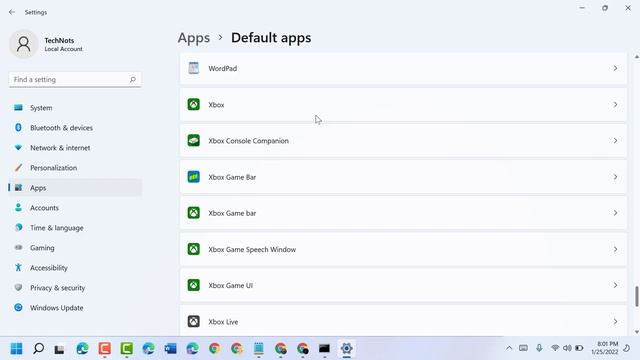Screen dimensions: 640x360
Task: Open the black terminal taskbar icon
Action: click(324, 349)
